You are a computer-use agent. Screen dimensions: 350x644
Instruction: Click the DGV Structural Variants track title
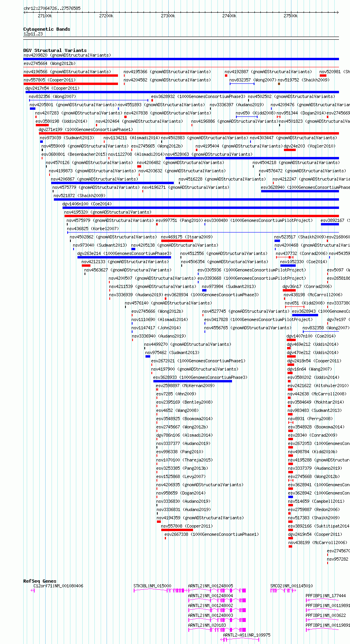coord(55,50)
